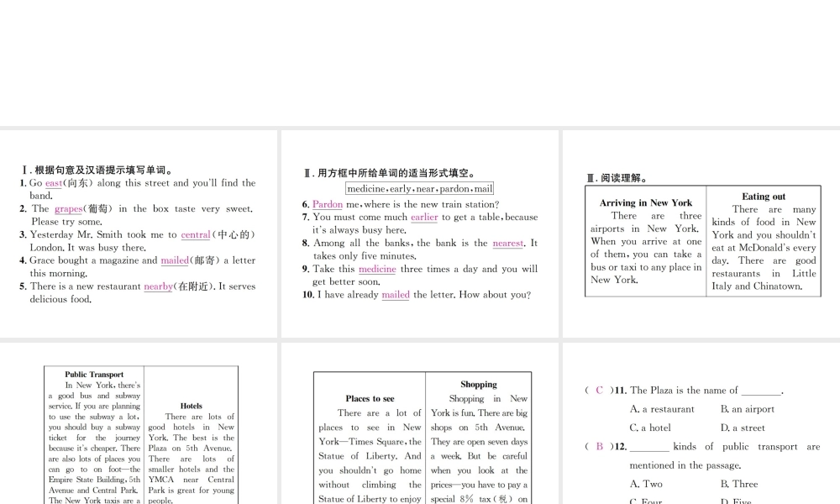Click the option 'C. a hotel'
Viewport: 840px width, 504px height.
click(x=651, y=428)
